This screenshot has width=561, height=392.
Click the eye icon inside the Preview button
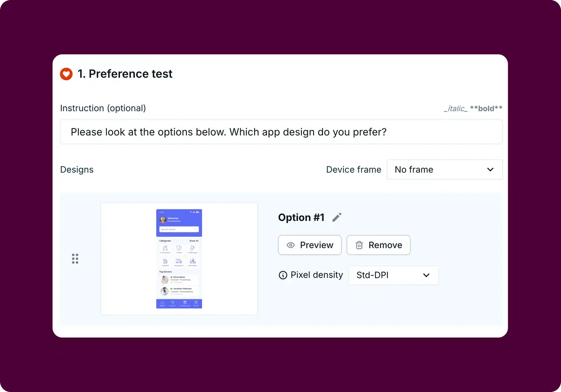click(x=291, y=245)
